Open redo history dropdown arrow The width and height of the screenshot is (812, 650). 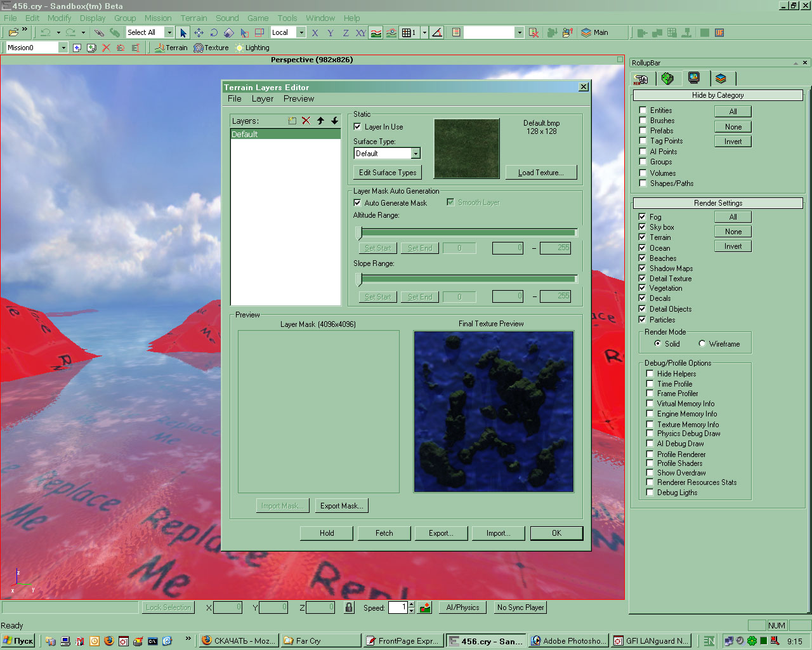83,32
